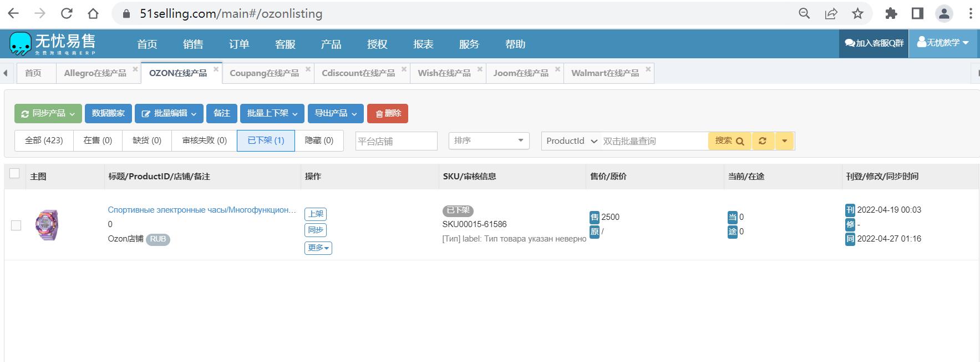
Task: Open the browser home page icon
Action: 93,13
